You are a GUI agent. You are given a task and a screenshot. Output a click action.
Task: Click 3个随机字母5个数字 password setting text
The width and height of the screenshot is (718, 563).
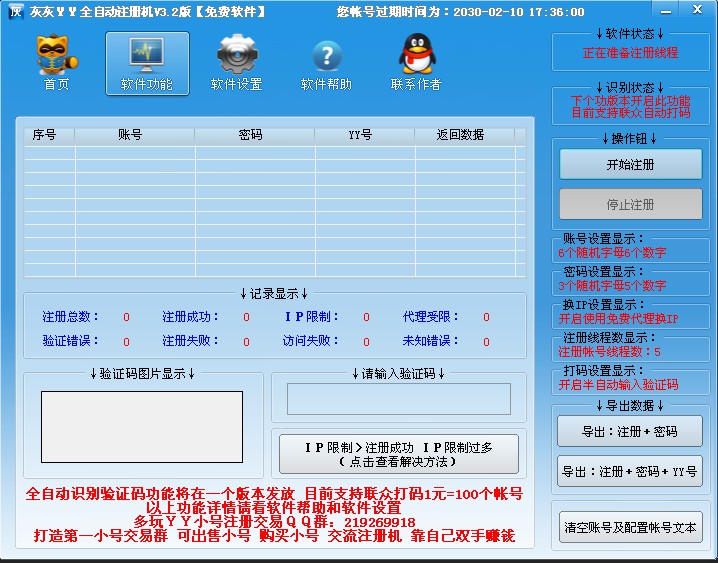click(612, 286)
